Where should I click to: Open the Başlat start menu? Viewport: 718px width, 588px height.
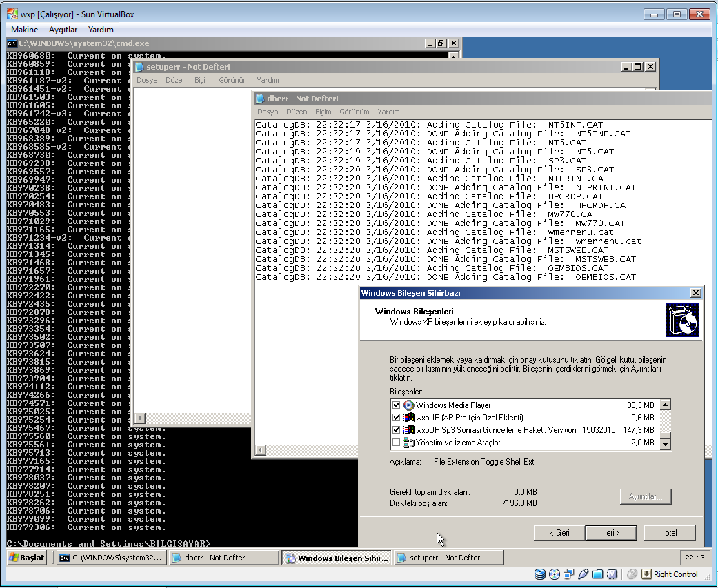coord(27,558)
